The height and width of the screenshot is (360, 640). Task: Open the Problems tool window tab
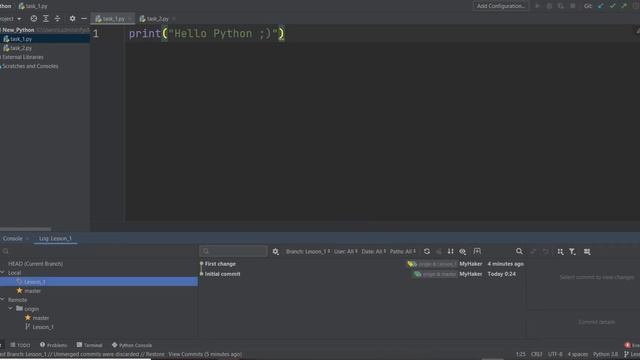[x=53, y=345]
